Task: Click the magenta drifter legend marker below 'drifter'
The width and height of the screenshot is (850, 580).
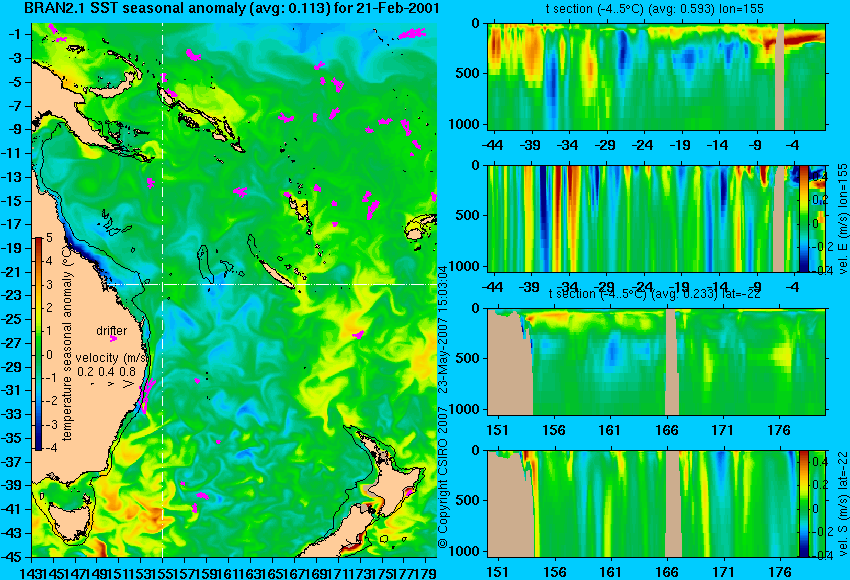Action: tap(113, 339)
